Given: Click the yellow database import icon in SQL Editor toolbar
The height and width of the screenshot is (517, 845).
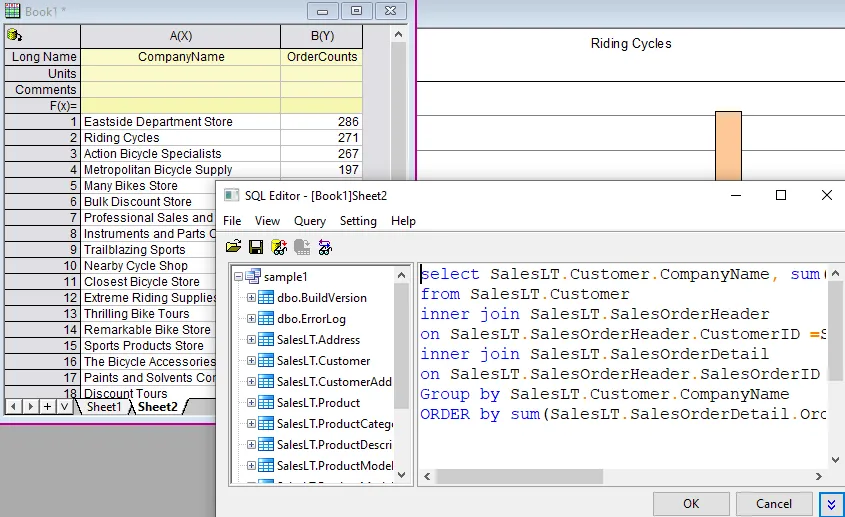Looking at the screenshot, I should pyautogui.click(x=279, y=247).
